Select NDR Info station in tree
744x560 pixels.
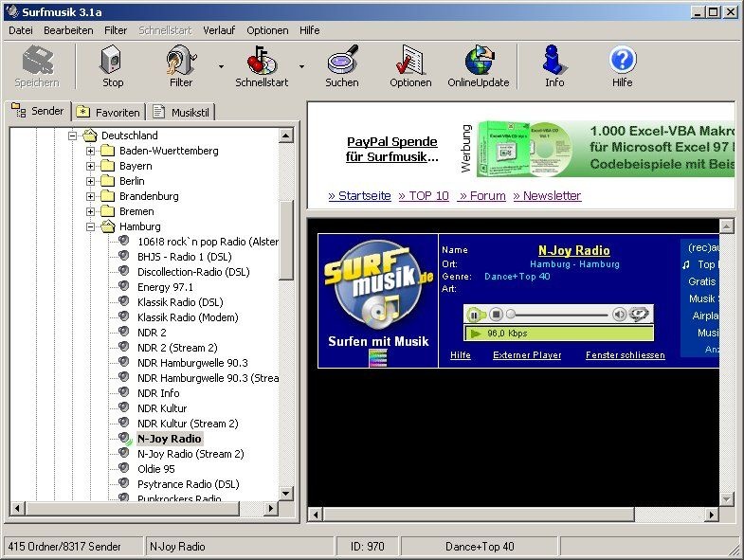pyautogui.click(x=158, y=393)
